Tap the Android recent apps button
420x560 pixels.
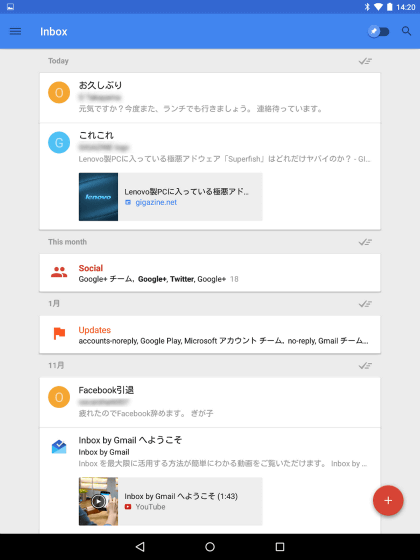point(280,547)
